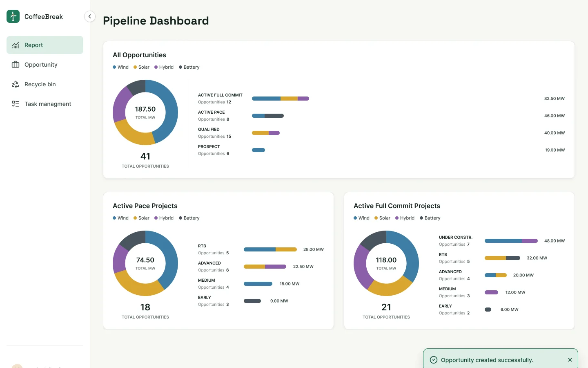Select the RTB bar in Active Pace Projects
Viewport: 588px width, 368px height.
[270, 249]
